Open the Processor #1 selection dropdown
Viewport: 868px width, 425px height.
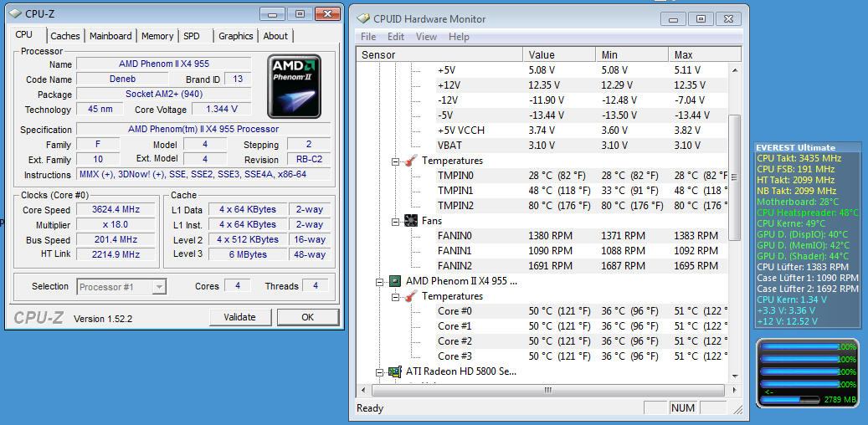[x=159, y=287]
